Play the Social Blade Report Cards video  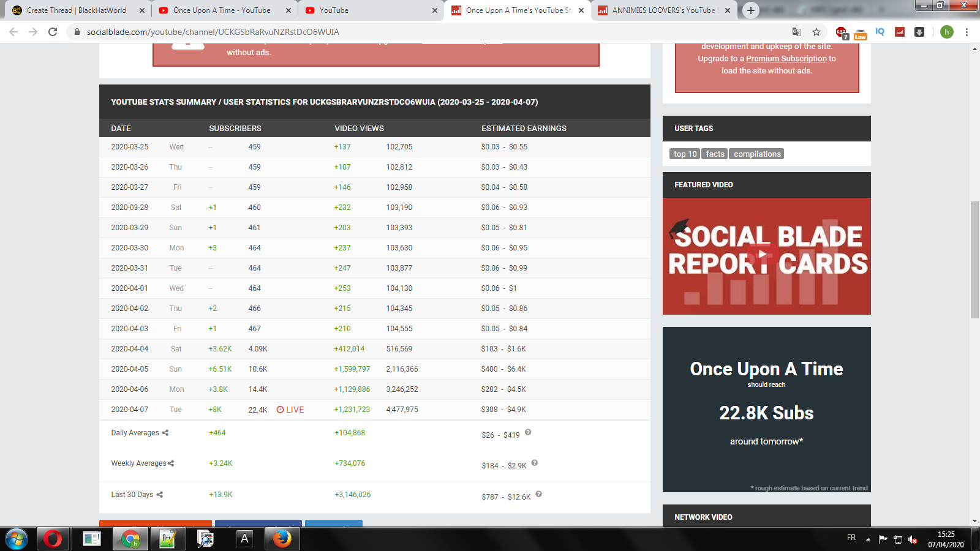pyautogui.click(x=762, y=254)
